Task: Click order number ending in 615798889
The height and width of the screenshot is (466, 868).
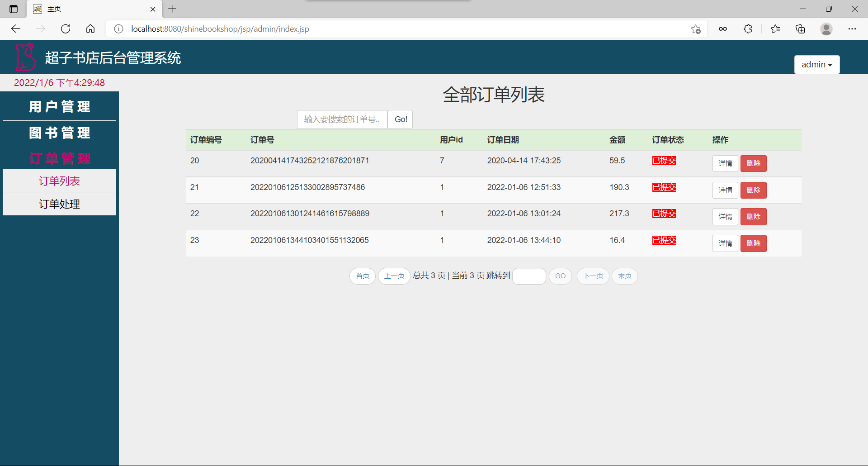Action: click(310, 214)
